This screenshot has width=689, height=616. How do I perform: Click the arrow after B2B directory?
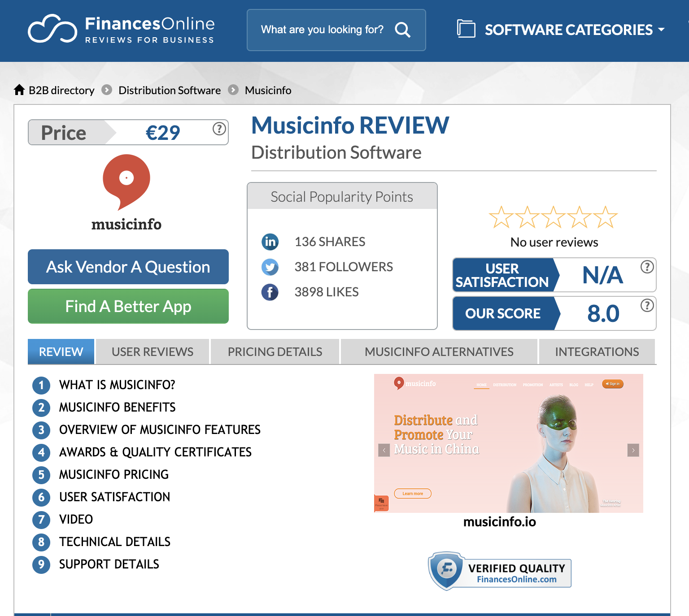[x=107, y=90]
